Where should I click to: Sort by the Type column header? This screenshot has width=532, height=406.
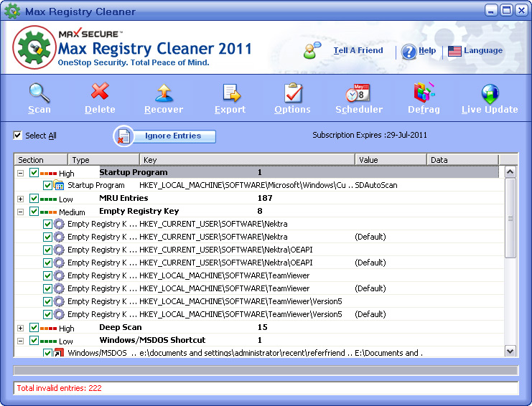tap(103, 160)
